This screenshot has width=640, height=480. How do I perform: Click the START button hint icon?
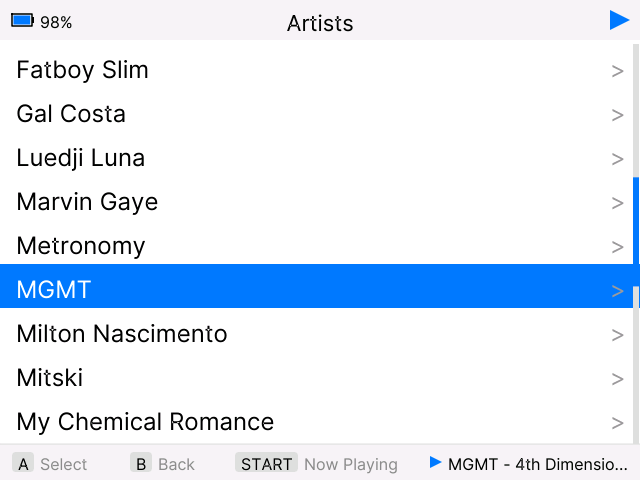(x=266, y=464)
